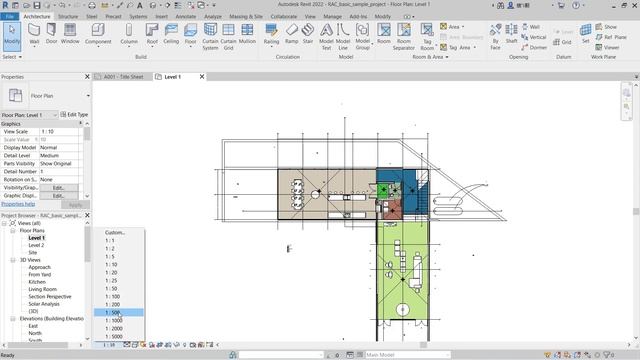Switch to the Annotate ribbon tab
This screenshot has height=360, width=640.
point(186,16)
